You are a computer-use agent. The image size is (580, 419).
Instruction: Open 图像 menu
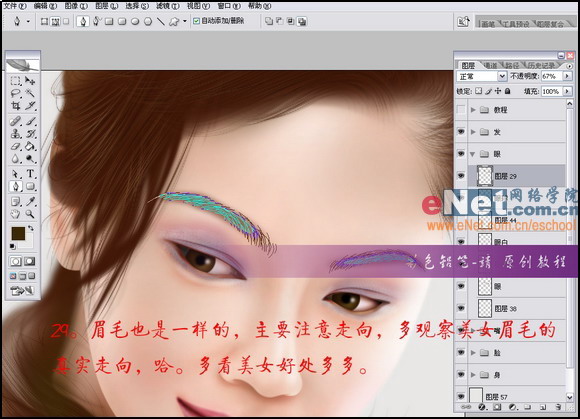[76, 6]
